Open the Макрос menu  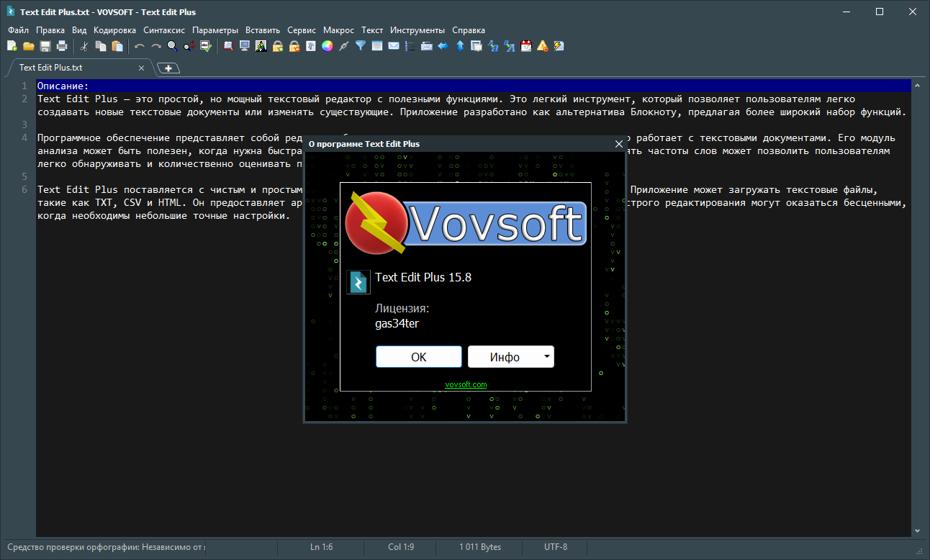point(339,30)
